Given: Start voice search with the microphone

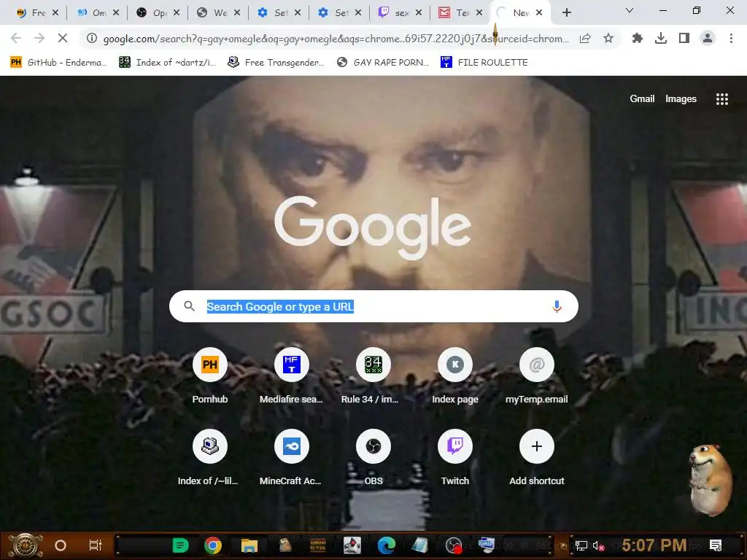Looking at the screenshot, I should coord(557,306).
